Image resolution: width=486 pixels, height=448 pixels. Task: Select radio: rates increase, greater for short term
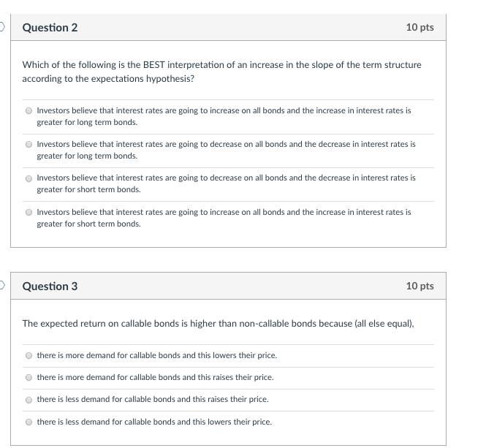point(29,213)
